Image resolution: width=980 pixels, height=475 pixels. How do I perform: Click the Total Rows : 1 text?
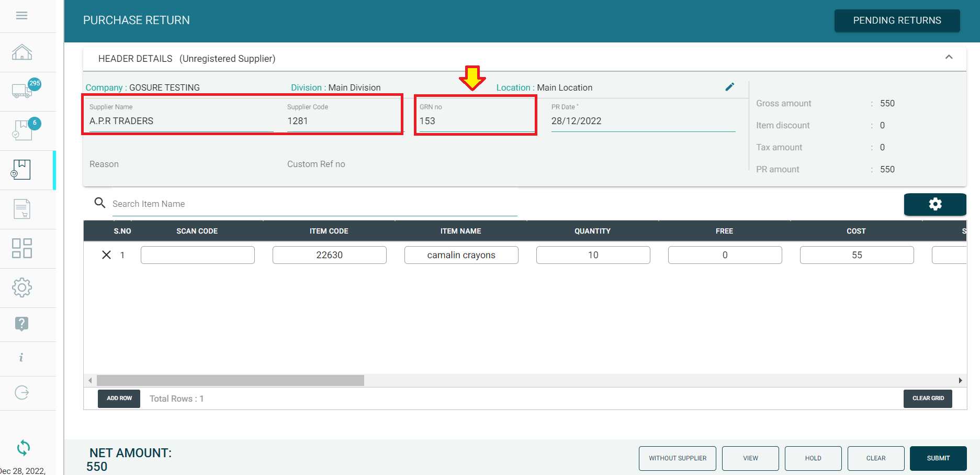[177, 399]
